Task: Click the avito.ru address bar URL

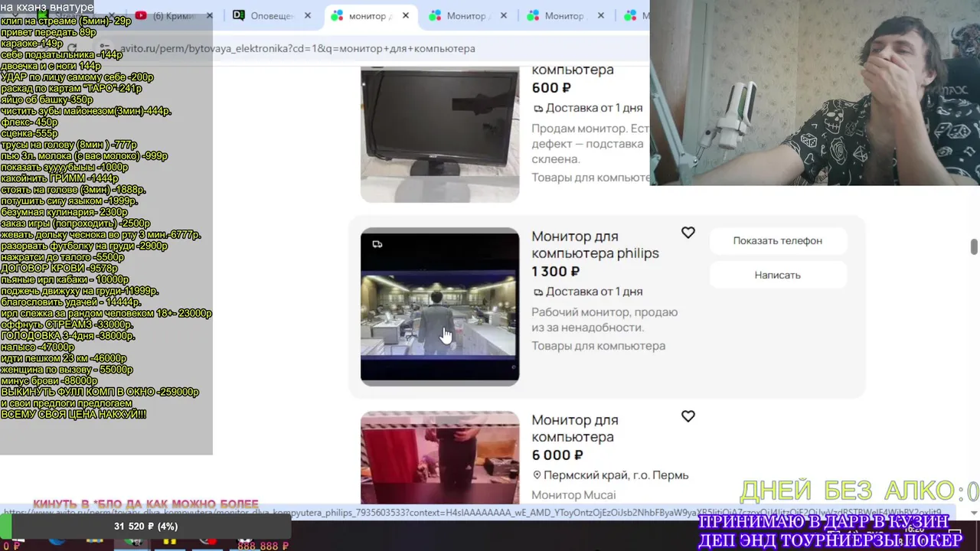Action: pos(297,48)
